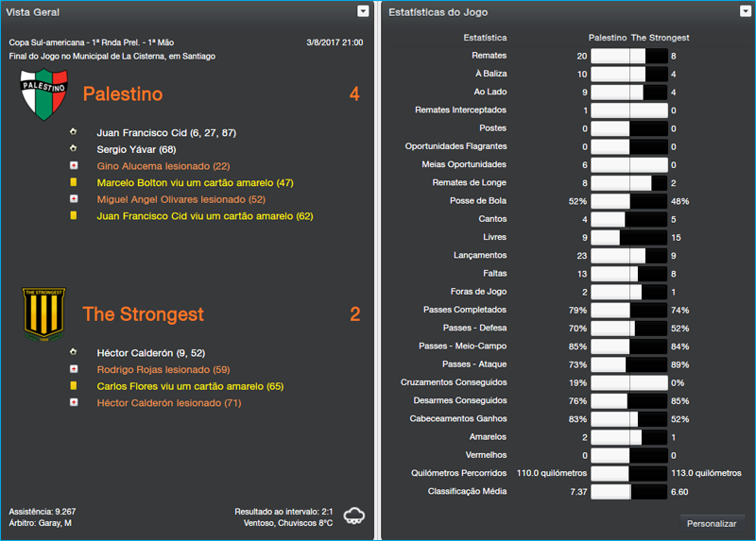Click the rainy weather cloud icon

tap(356, 516)
